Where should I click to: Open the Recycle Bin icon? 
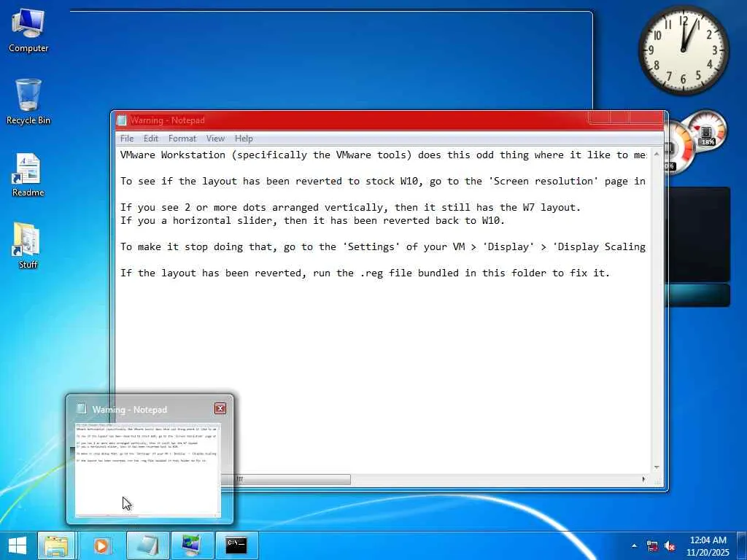(28, 102)
